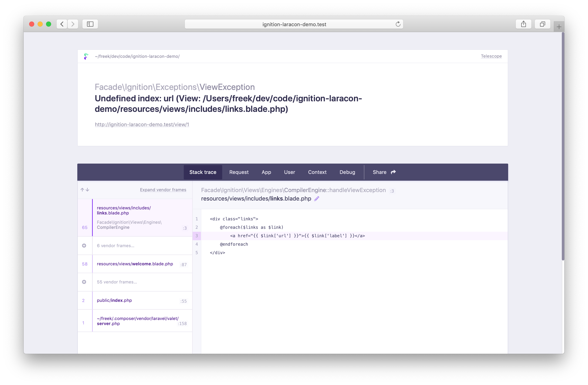Click the gear icon next to 6 vendor frames
Viewport: 588px width, 385px height.
[84, 245]
